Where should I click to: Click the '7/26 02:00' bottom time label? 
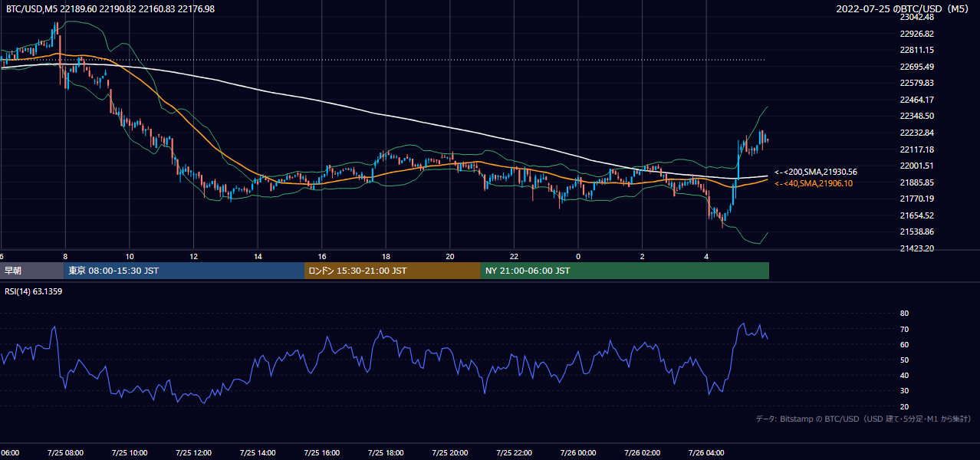tap(642, 452)
